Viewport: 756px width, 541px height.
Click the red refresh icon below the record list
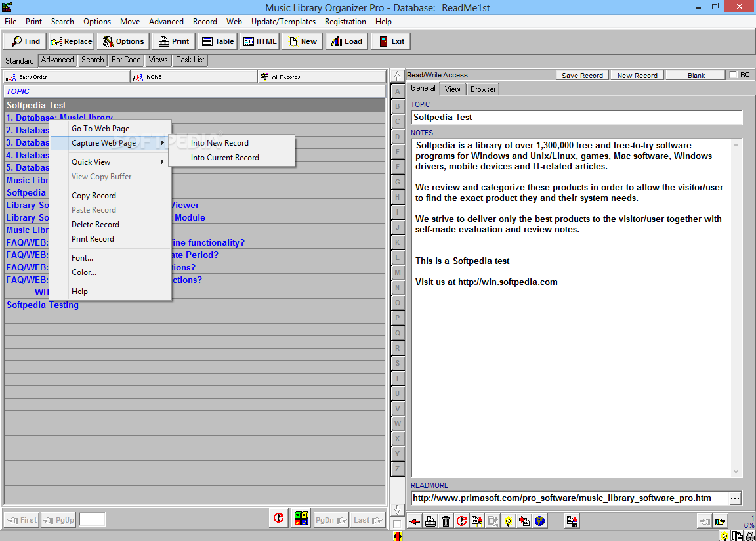[x=279, y=519]
